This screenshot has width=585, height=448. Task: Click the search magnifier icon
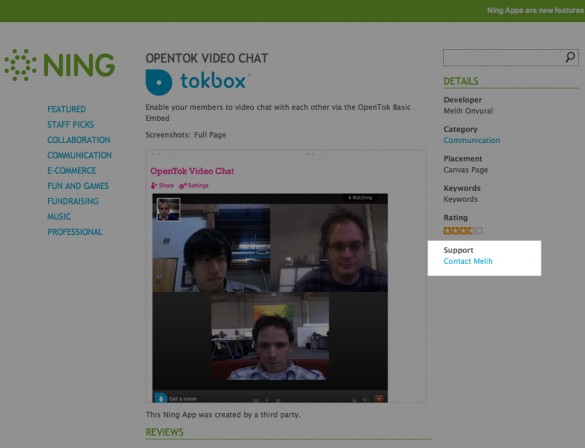pos(570,57)
